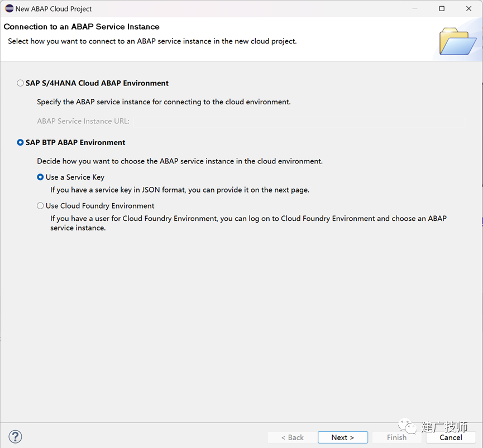483x448 pixels.
Task: Click the disabled < Back button
Action: pyautogui.click(x=293, y=437)
